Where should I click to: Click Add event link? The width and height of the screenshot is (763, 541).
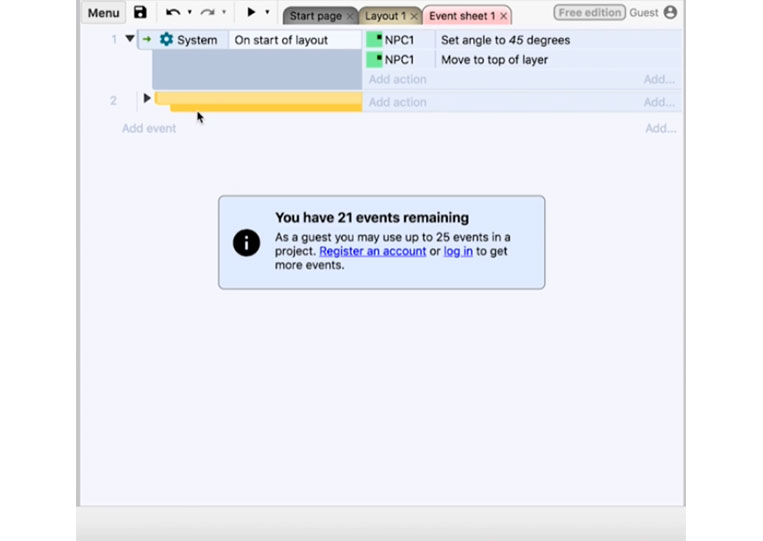point(149,128)
